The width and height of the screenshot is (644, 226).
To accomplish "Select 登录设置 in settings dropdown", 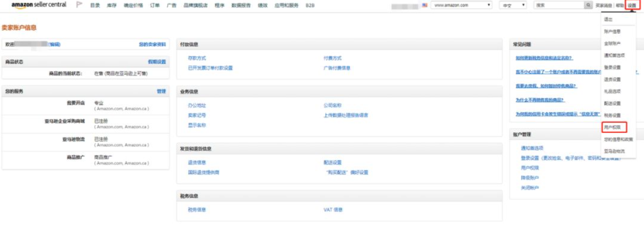I will tap(612, 67).
